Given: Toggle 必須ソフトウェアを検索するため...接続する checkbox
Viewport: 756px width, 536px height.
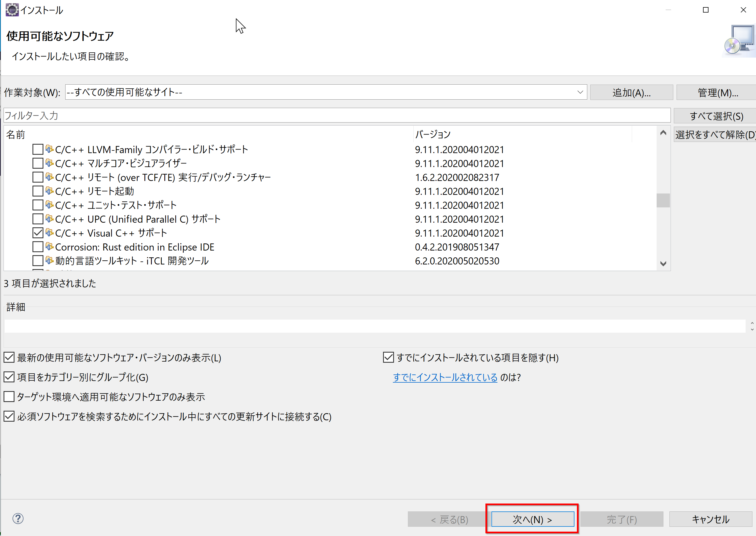Looking at the screenshot, I should [9, 416].
